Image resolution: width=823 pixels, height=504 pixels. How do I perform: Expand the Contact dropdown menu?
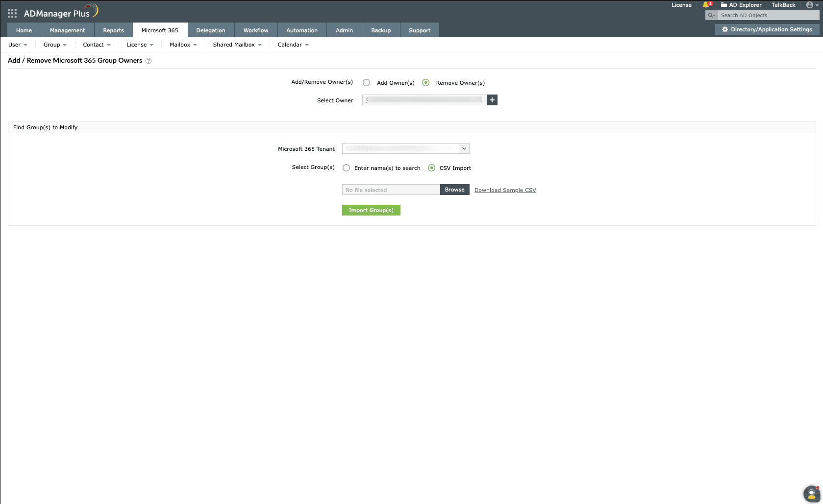point(97,45)
